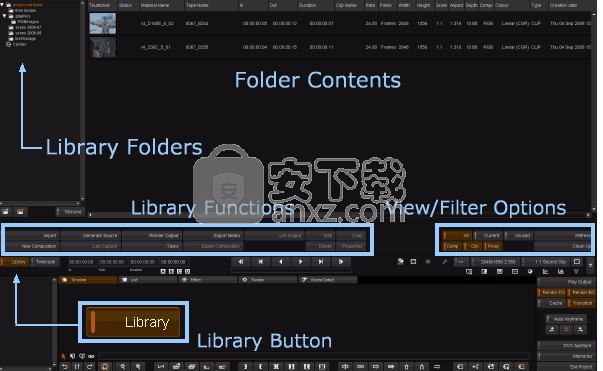Viewport: 603px width, 371px height.
Task: Click Import Media
Action: tap(213, 235)
